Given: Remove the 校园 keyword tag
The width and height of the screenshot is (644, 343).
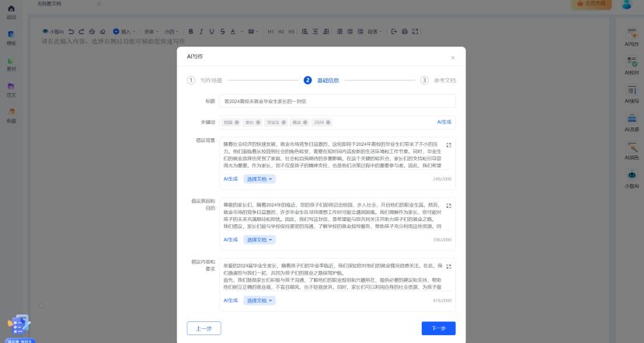Looking at the screenshot, I should [237, 123].
